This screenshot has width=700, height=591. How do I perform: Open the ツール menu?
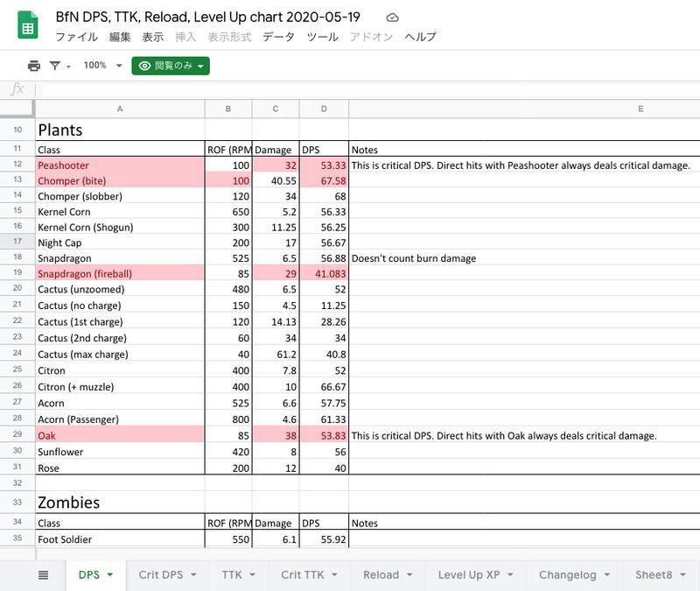click(x=322, y=37)
